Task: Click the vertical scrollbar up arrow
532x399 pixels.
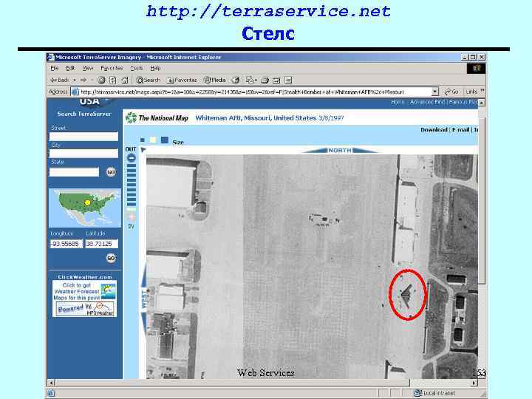Action: [x=482, y=102]
